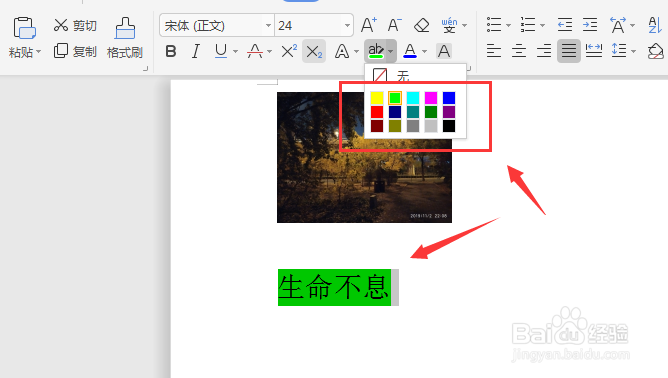
Task: Pick the dark navy highlight swatch
Action: click(395, 112)
